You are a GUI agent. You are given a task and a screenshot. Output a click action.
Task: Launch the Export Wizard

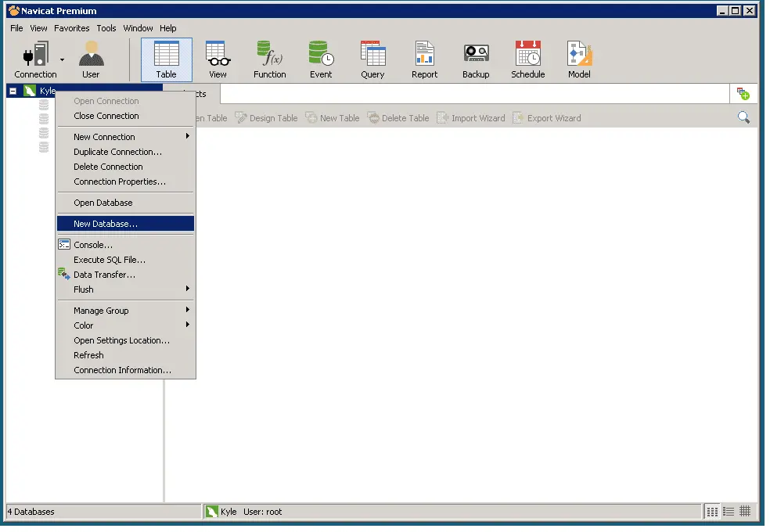546,118
